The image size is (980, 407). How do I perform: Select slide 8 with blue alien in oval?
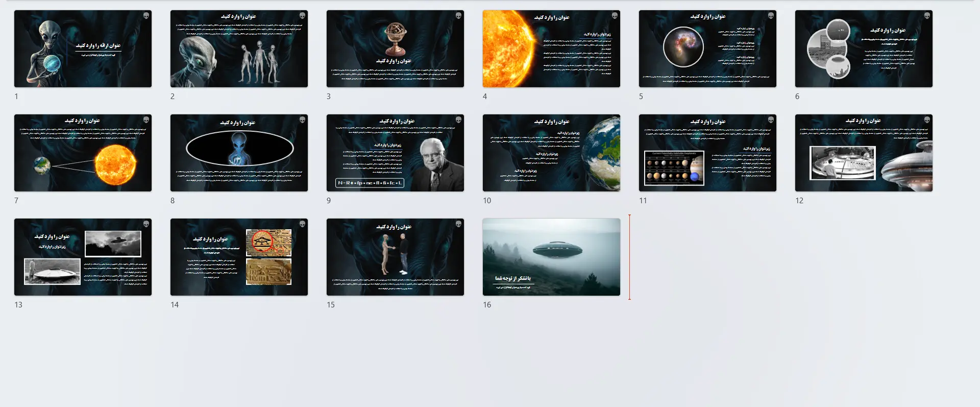239,153
